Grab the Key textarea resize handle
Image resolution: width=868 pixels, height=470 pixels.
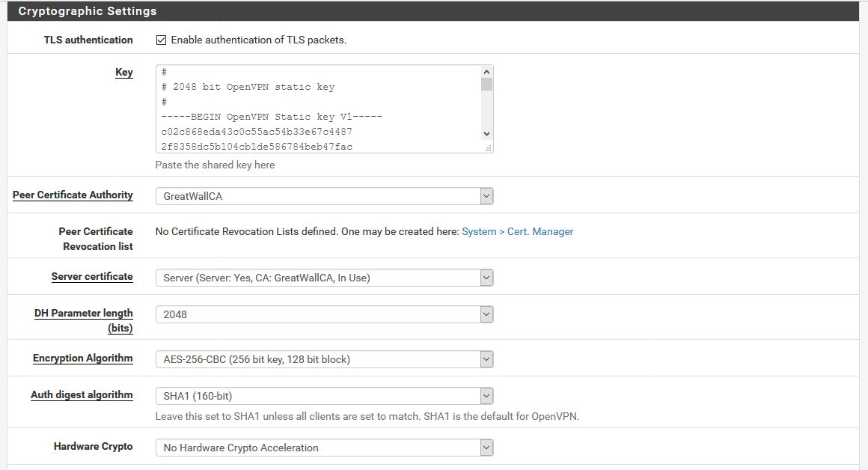pyautogui.click(x=488, y=147)
